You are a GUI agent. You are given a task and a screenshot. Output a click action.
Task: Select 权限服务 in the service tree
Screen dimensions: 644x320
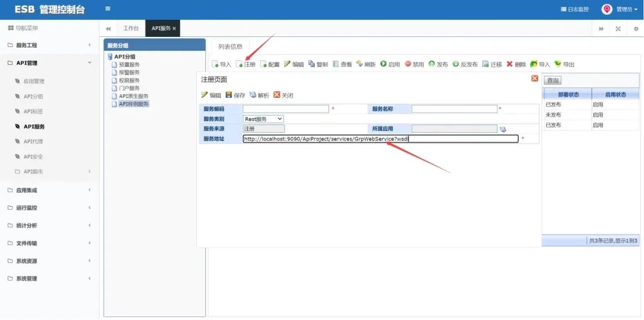click(129, 80)
